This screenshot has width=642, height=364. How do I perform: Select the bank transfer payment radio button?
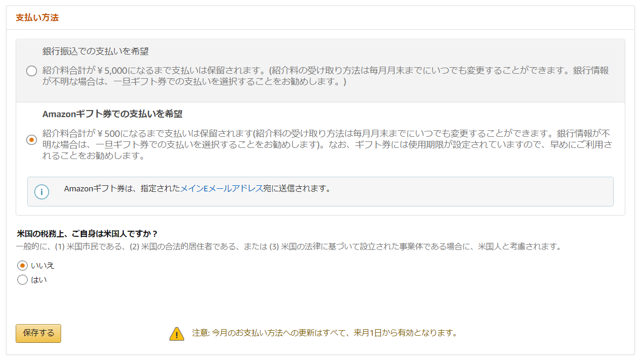(x=31, y=71)
